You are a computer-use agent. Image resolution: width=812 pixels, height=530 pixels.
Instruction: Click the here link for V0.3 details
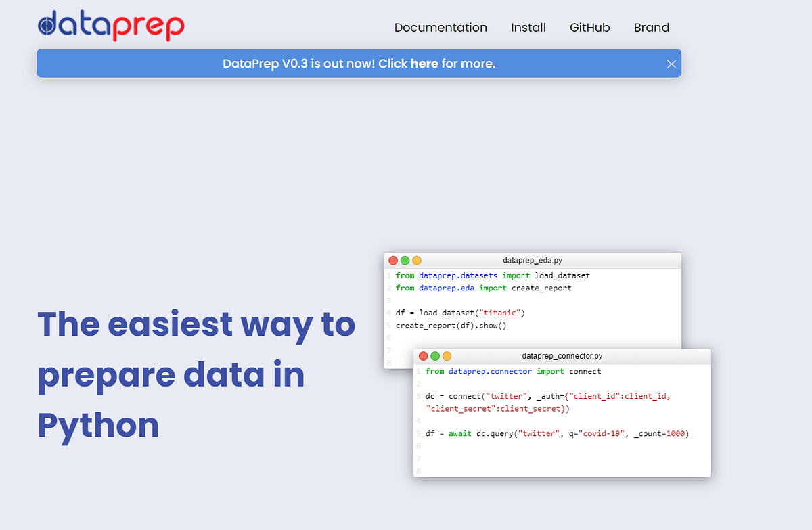pyautogui.click(x=425, y=63)
